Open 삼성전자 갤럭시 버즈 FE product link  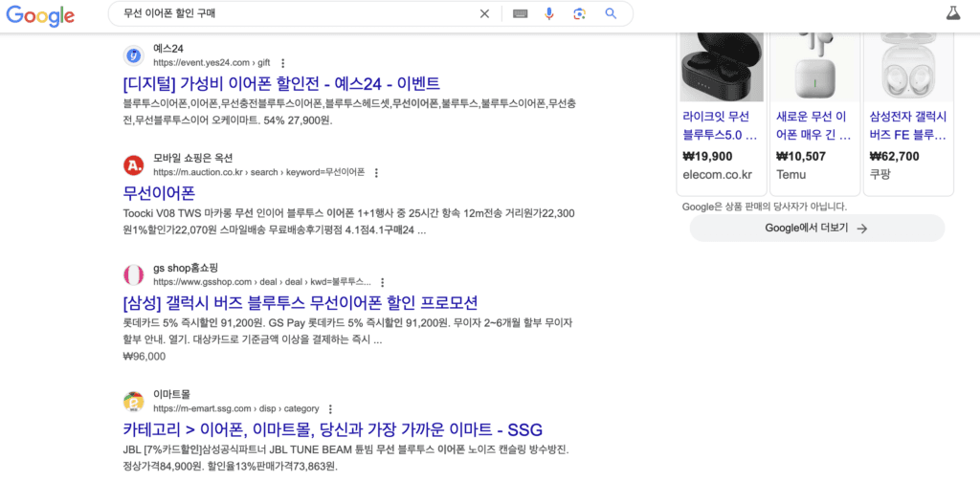[x=907, y=125]
